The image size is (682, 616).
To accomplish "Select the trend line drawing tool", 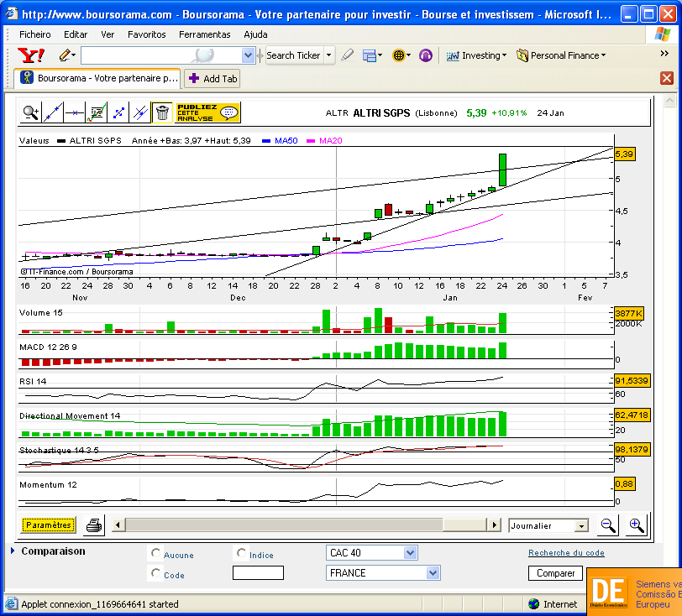I will 53,113.
